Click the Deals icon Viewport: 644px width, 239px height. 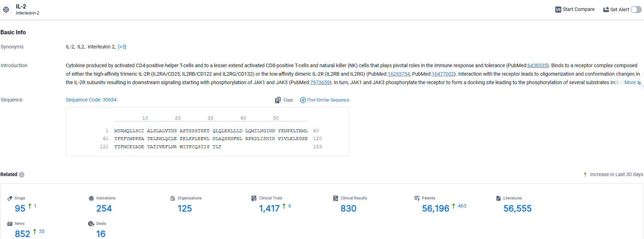click(91, 224)
